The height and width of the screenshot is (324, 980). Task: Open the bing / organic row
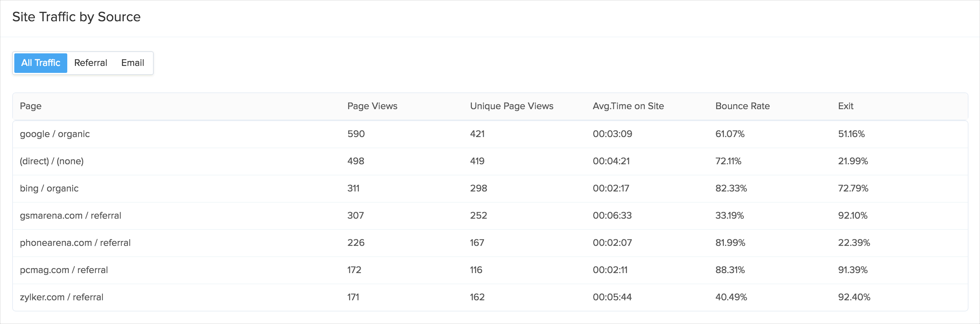(49, 188)
